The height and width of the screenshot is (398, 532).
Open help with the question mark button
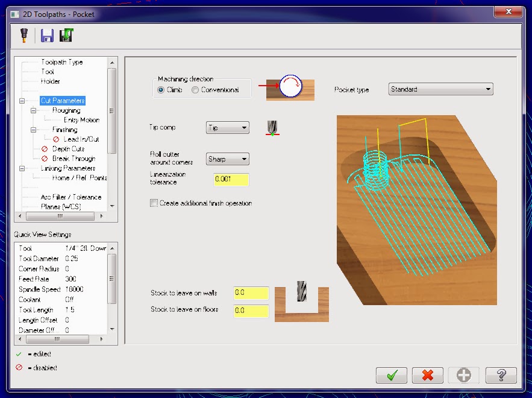click(501, 375)
